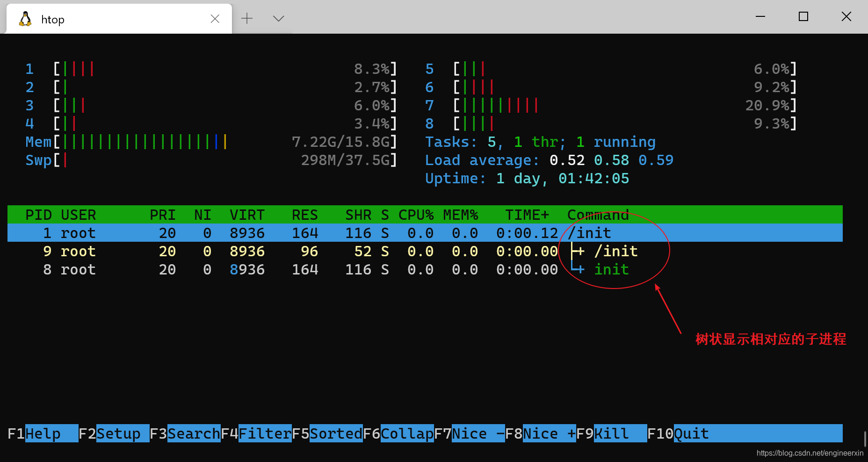Click the F1 Help function key
The image size is (868, 462).
click(43, 433)
